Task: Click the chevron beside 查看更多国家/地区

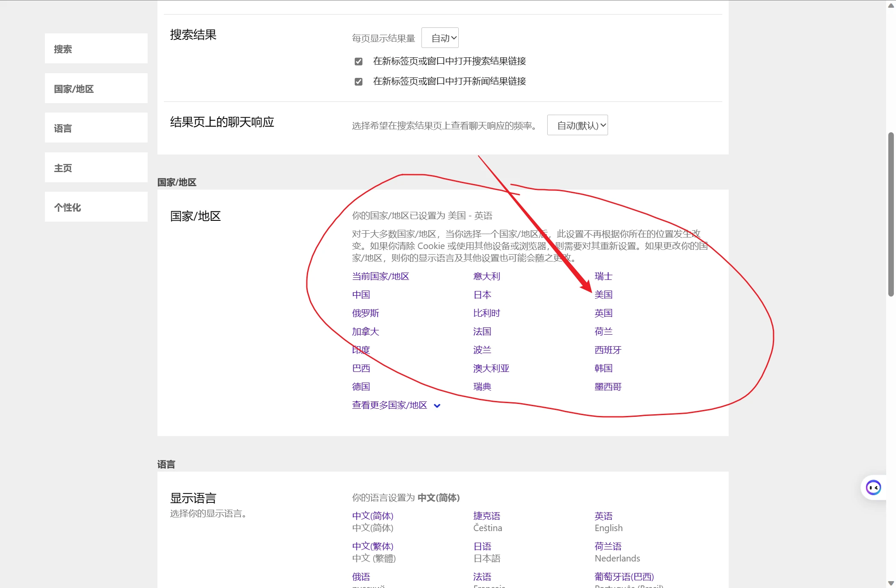Action: (x=437, y=406)
